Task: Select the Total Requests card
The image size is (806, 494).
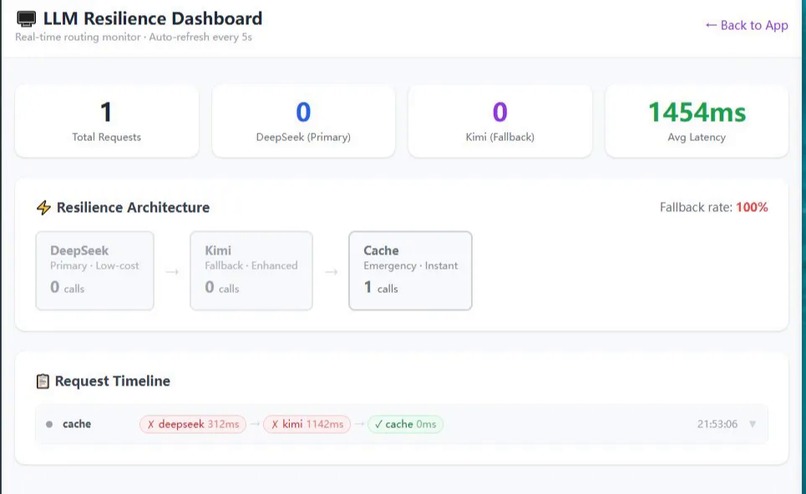Action: pyautogui.click(x=107, y=121)
